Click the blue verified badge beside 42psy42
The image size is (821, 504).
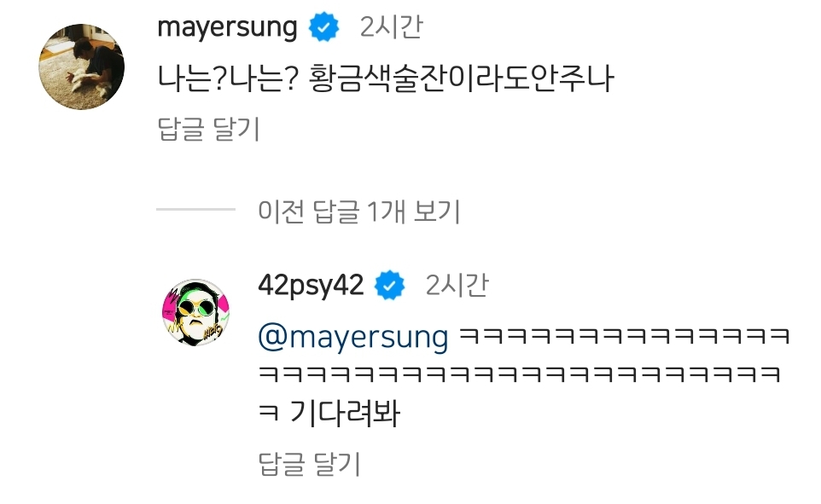[389, 285]
